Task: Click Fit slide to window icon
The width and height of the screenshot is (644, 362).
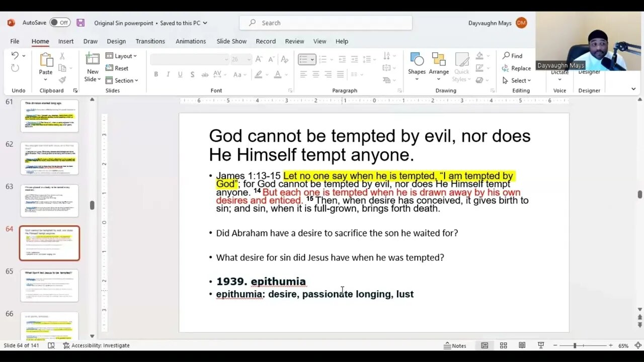Action: [637, 345]
